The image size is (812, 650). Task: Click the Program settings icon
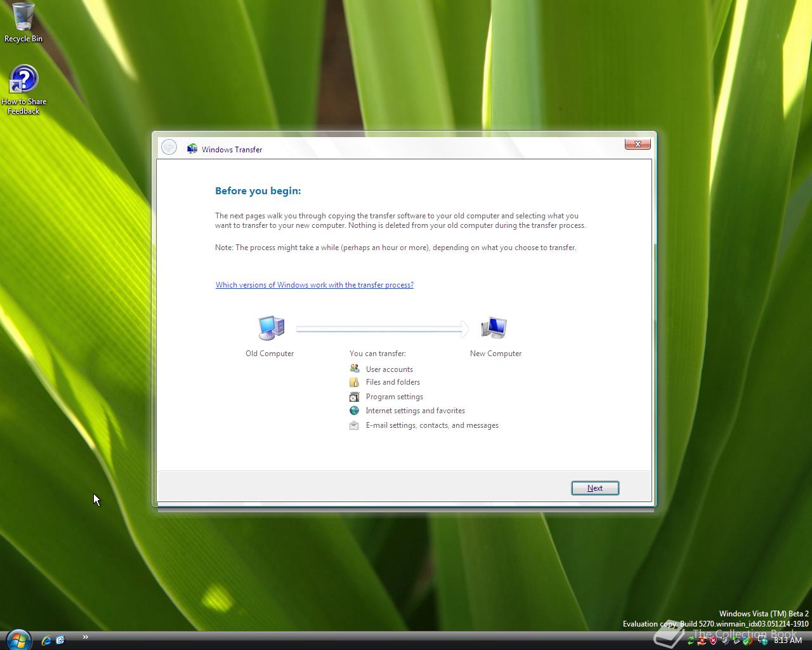[354, 397]
